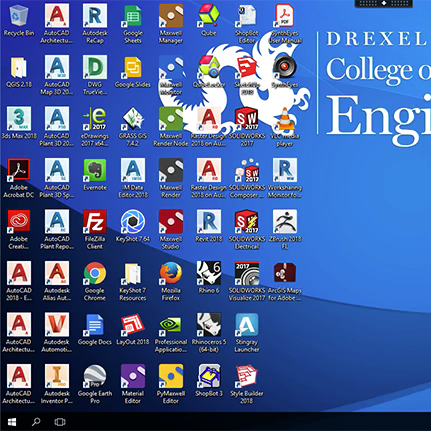431x431 pixels.
Task: Click the ShopBot Editor icon
Action: point(247,16)
